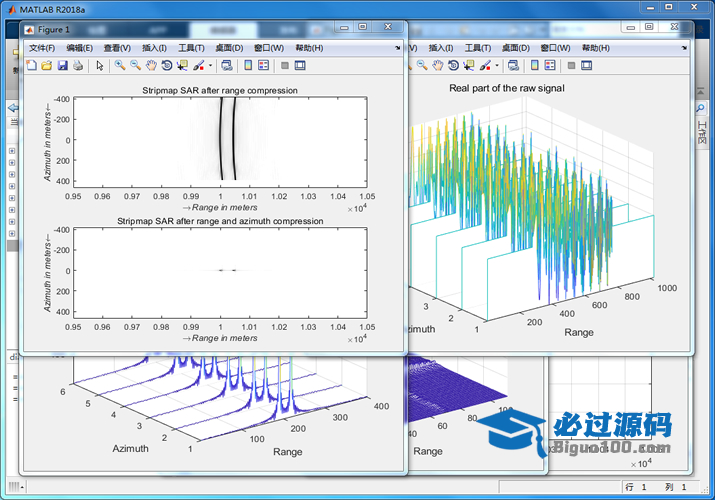Open 工具(T) menu in Figure 1
The height and width of the screenshot is (500, 715).
pyautogui.click(x=191, y=48)
